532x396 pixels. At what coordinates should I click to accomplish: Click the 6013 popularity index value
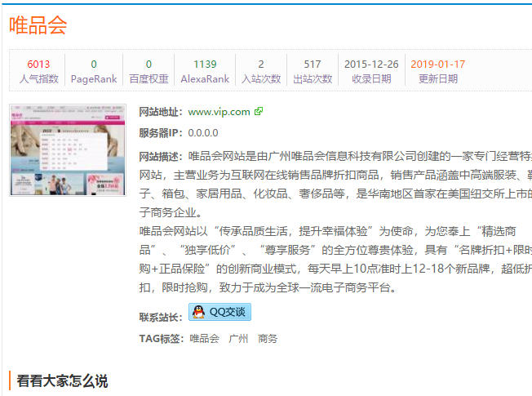[38, 65]
